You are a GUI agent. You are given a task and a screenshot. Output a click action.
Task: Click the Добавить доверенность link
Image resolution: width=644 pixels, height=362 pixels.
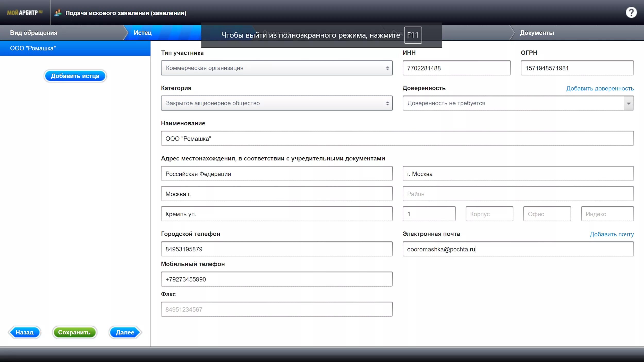[600, 89]
